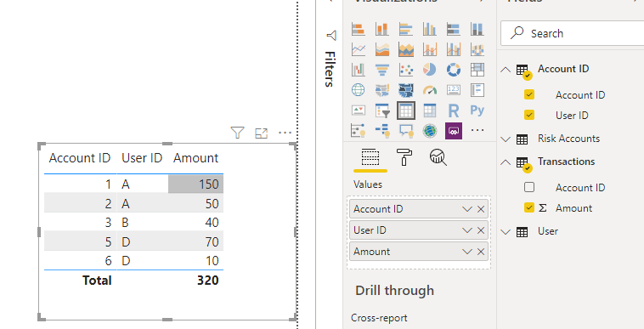The width and height of the screenshot is (644, 329).
Task: Select the funnel chart visual
Action: point(382,70)
